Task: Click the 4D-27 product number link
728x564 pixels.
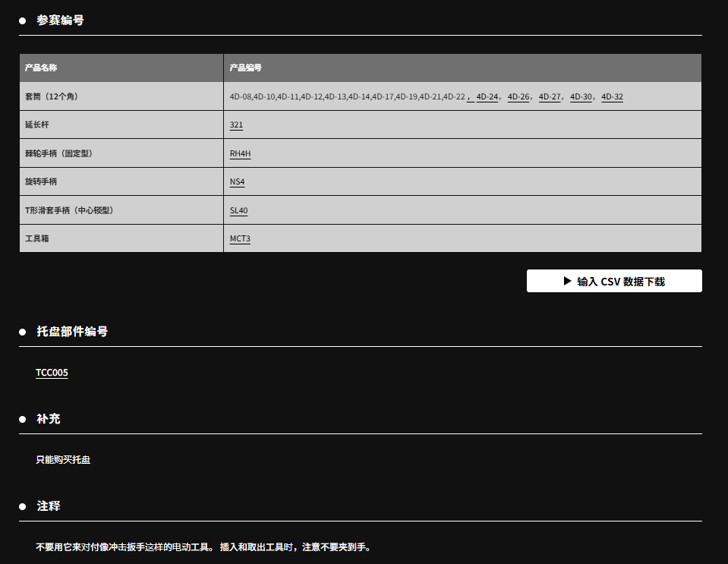Action: (550, 97)
